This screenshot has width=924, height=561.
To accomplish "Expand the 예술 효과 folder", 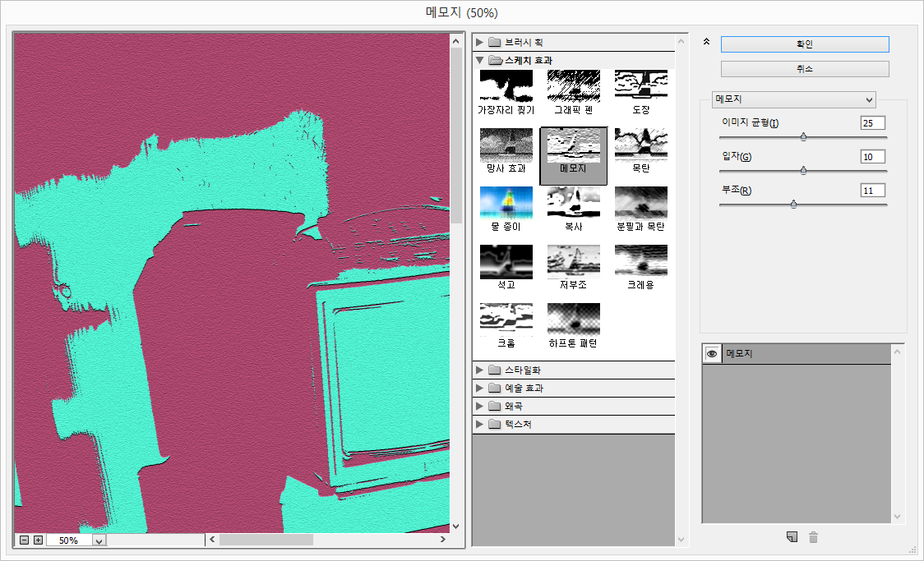I will (x=480, y=389).
